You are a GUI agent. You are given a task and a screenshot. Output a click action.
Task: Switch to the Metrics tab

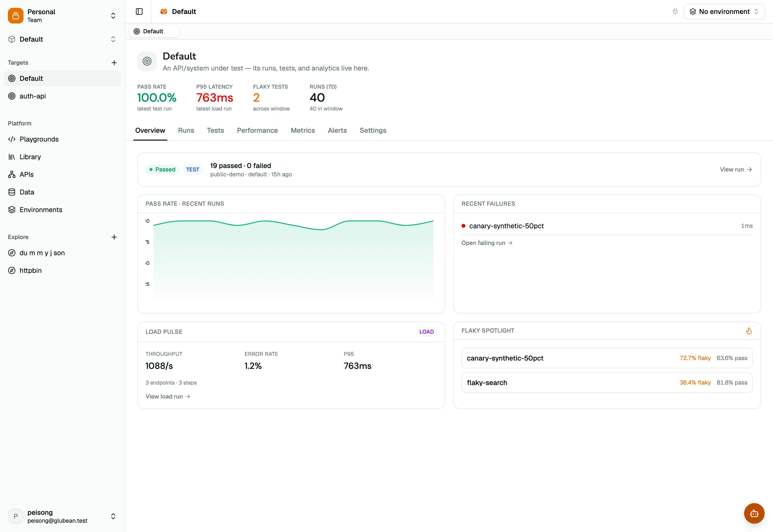pos(303,130)
